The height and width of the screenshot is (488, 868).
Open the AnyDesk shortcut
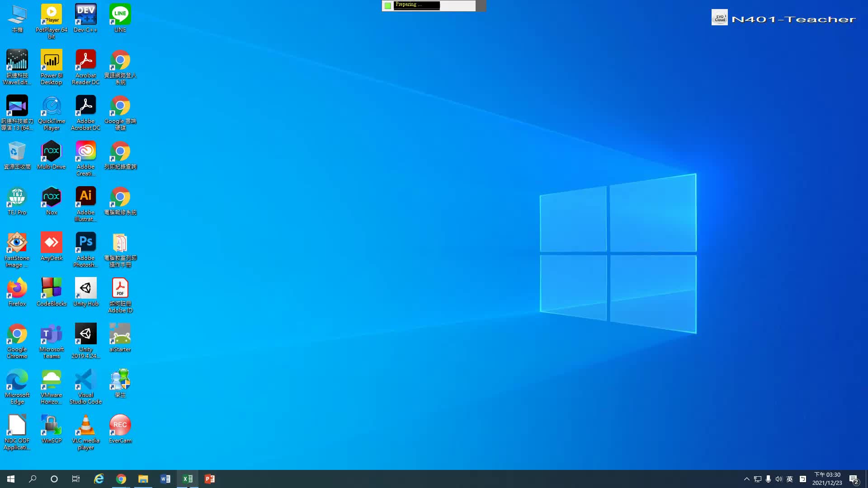[51, 246]
